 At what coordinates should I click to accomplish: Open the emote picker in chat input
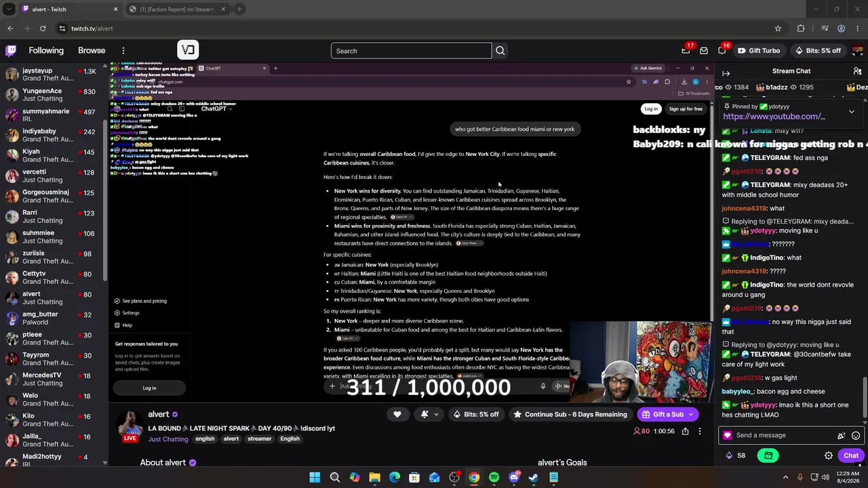pyautogui.click(x=856, y=436)
